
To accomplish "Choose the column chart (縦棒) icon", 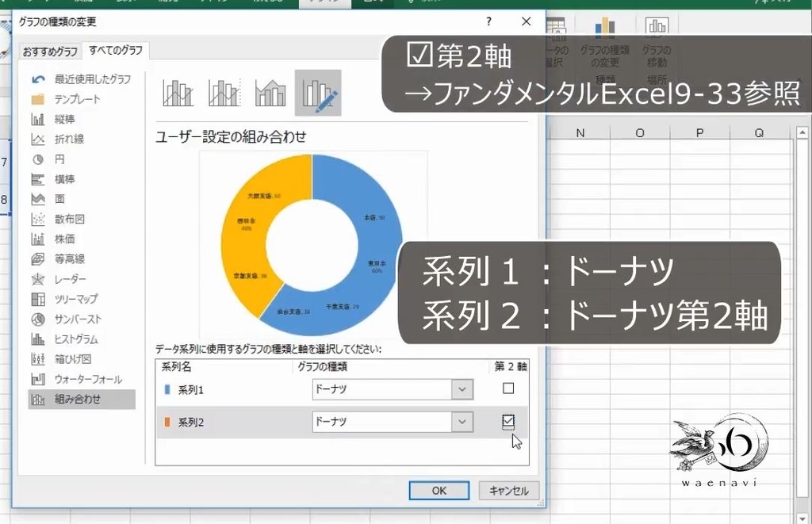I will (x=38, y=120).
